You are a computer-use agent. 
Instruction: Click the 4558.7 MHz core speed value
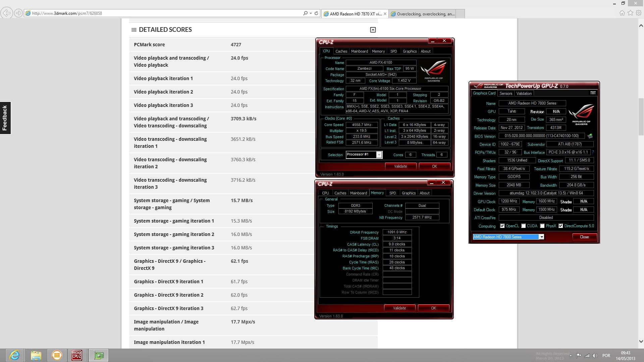click(362, 125)
